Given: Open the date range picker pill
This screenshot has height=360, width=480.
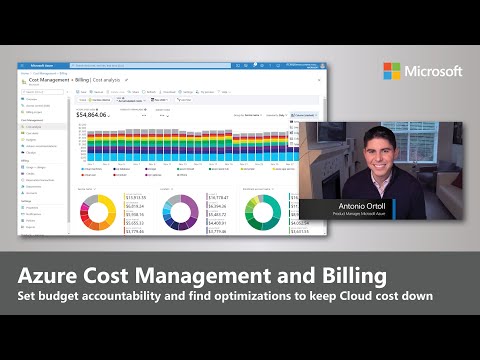Looking at the screenshot, I should [x=159, y=100].
